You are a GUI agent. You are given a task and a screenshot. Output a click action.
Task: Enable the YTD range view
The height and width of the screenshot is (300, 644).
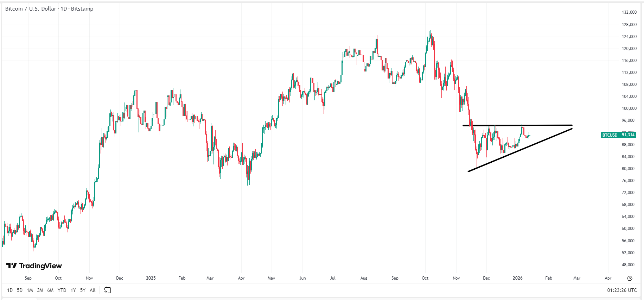click(x=62, y=290)
